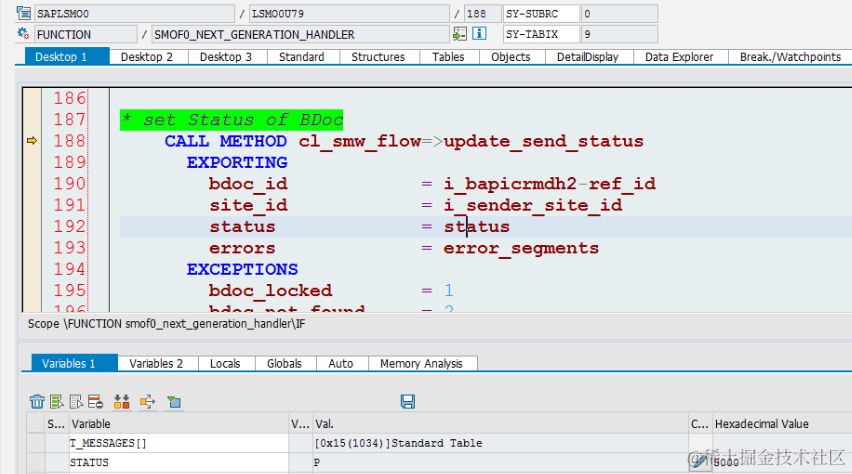Click the STATUS variable name cell
Image resolution: width=852 pixels, height=474 pixels.
pyautogui.click(x=178, y=462)
